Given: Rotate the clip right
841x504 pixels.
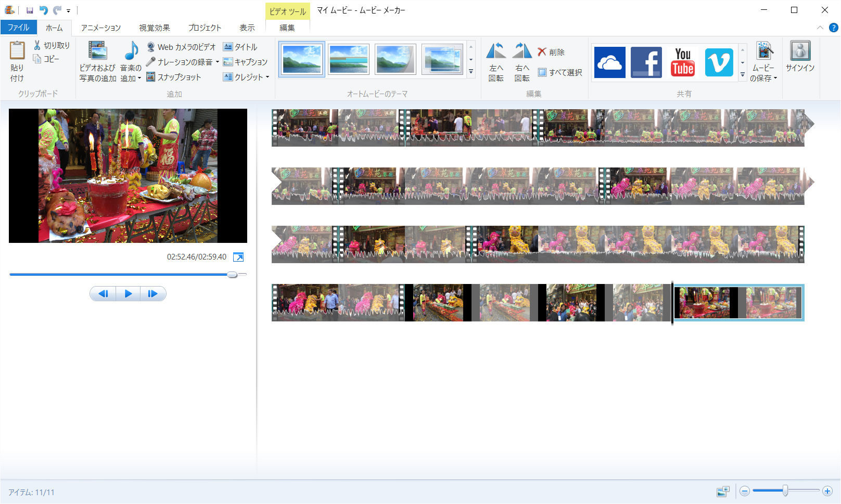Looking at the screenshot, I should [x=522, y=62].
